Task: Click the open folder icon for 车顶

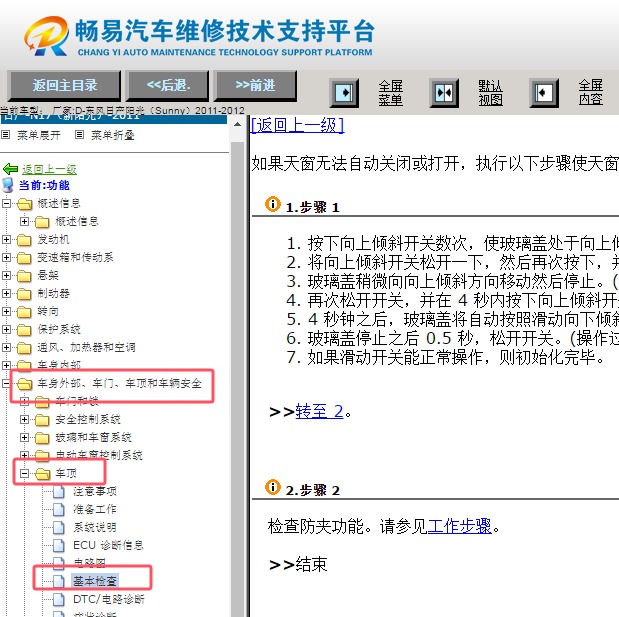Action: pos(43,473)
